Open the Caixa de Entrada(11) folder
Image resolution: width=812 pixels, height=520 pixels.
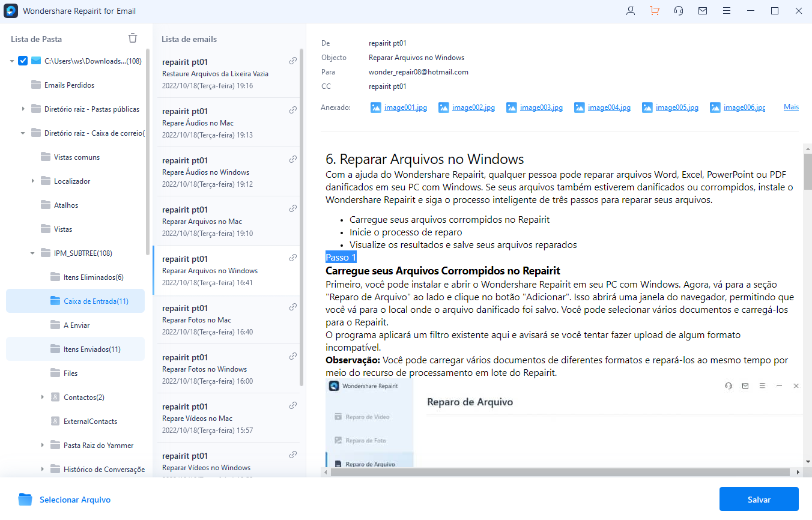76,301
